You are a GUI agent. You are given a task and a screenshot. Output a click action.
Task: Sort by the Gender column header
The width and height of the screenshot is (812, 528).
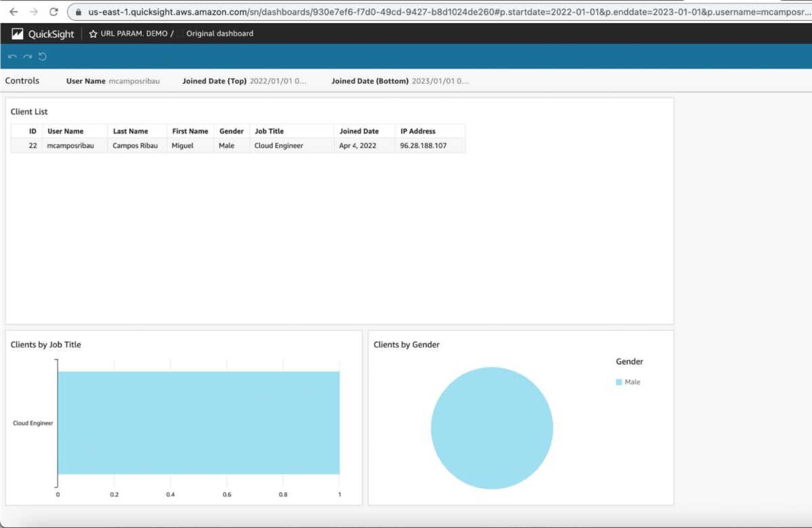(231, 131)
